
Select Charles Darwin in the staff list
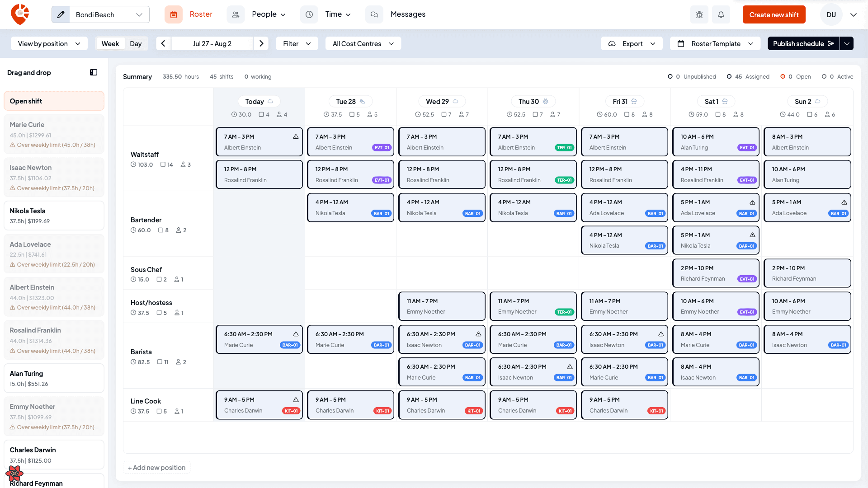[x=54, y=455]
